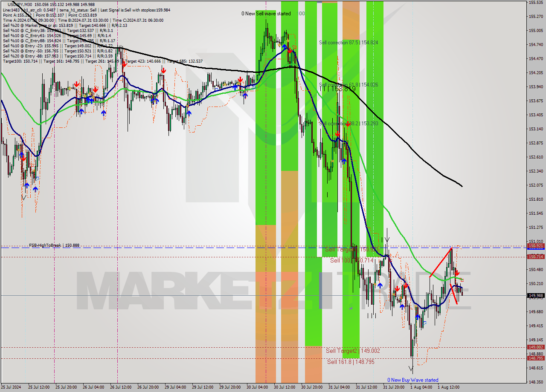The image size is (546, 392).
Task: Click the 151.010 price axis label
Action: 536,241
